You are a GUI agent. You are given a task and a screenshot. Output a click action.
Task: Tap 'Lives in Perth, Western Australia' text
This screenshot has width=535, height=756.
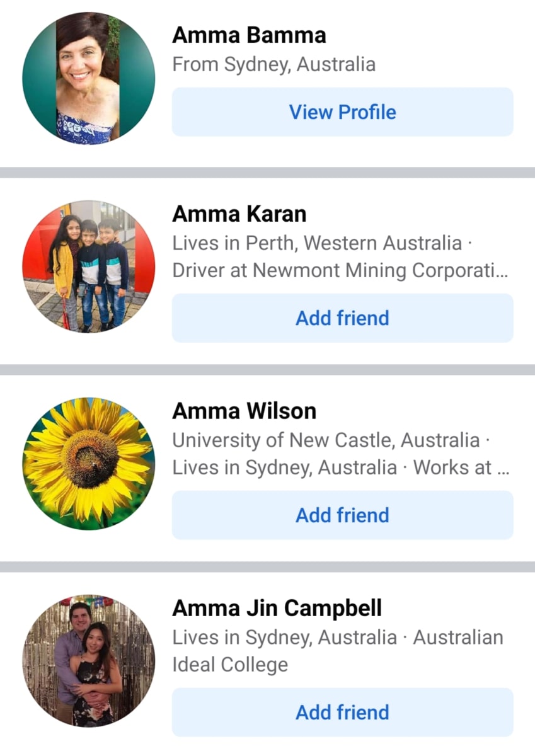pyautogui.click(x=318, y=243)
